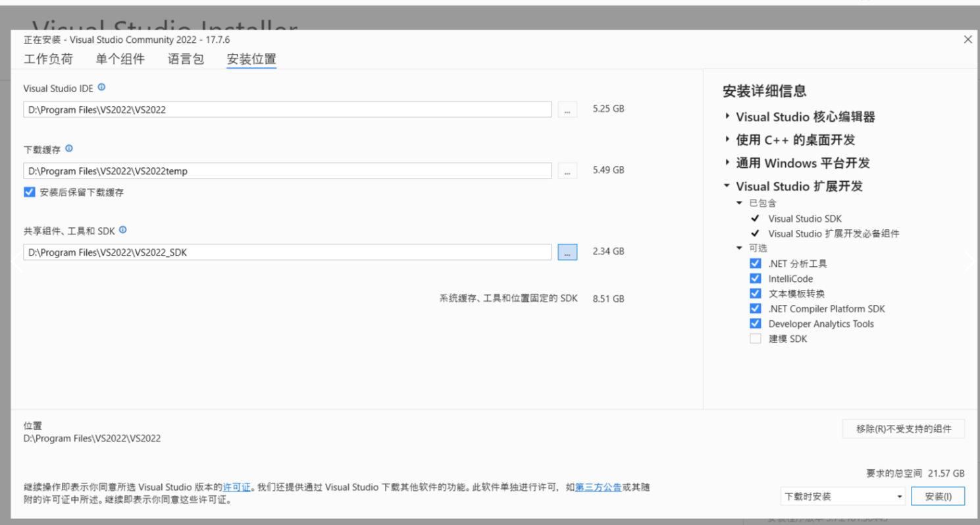Click the 21.57 GB total space value
Viewport: 980px width, 525px height.
946,473
